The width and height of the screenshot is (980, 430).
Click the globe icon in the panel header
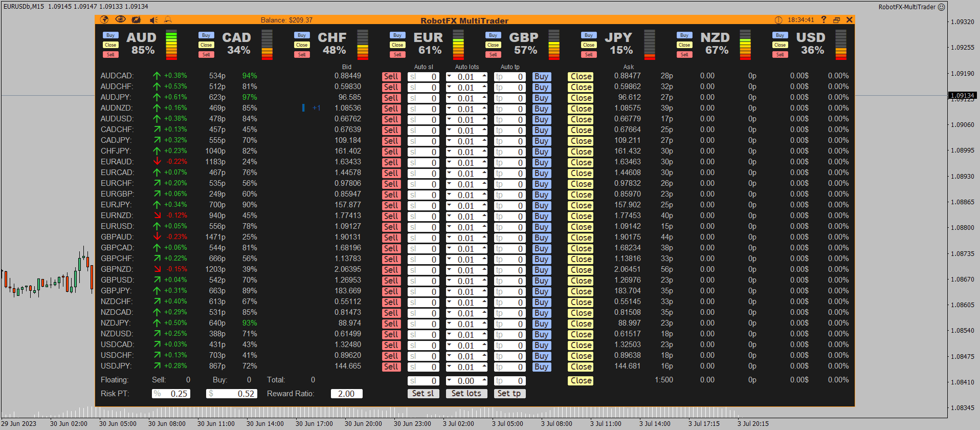pyautogui.click(x=104, y=19)
